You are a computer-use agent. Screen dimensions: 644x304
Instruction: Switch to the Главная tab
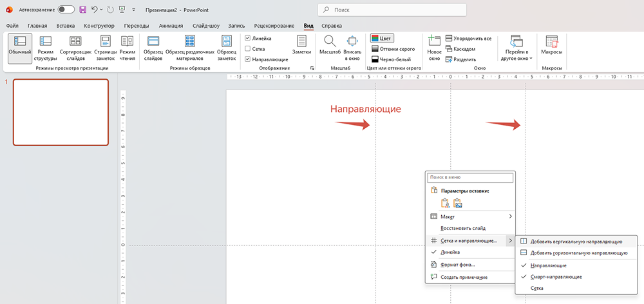37,26
